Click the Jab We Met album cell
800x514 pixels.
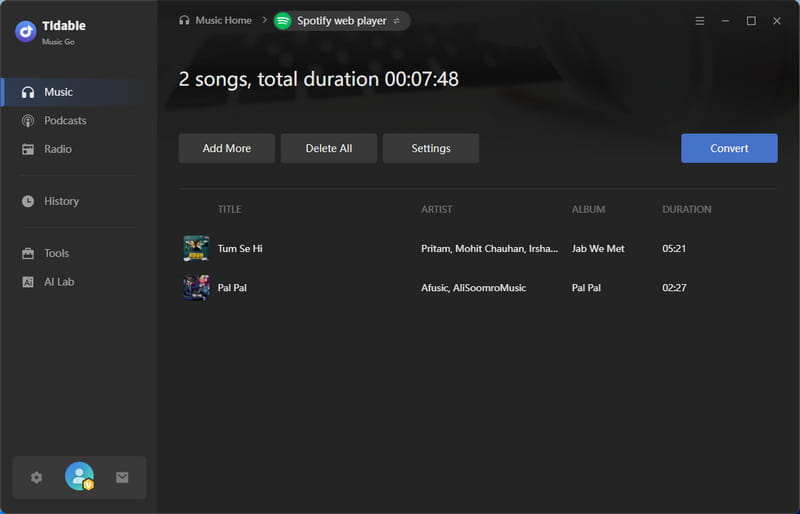click(x=597, y=249)
